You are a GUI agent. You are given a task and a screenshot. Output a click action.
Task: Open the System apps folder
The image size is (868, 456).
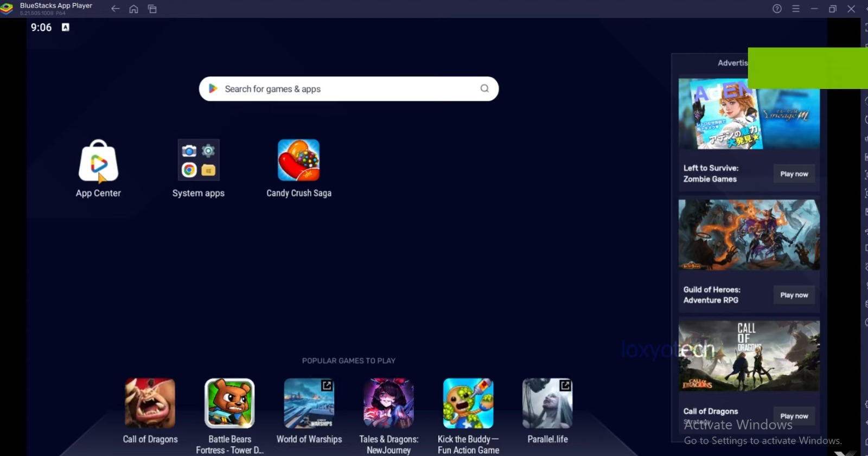199,160
